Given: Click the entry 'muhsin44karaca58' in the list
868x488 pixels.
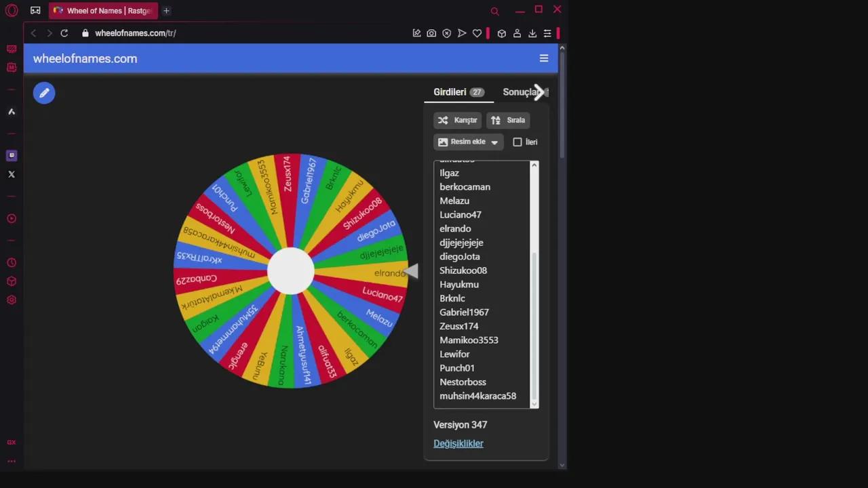Looking at the screenshot, I should point(478,396).
